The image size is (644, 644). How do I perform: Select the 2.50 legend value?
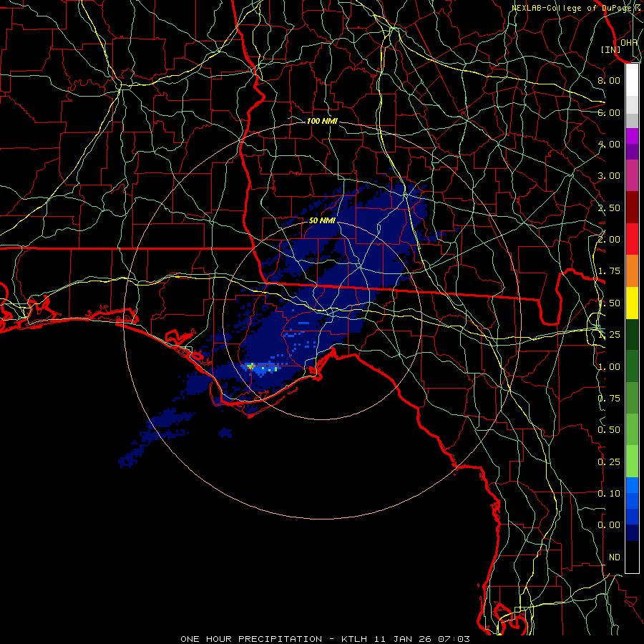[x=609, y=208]
